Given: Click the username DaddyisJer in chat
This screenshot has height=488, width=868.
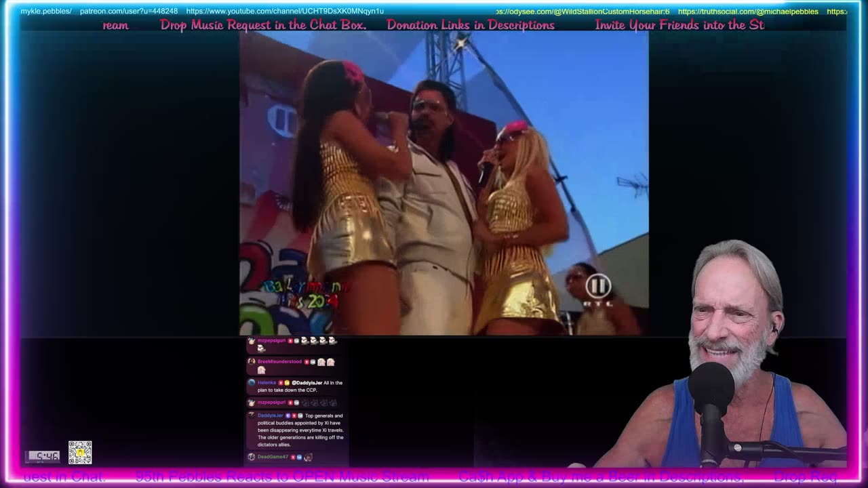Looking at the screenshot, I should coord(270,415).
